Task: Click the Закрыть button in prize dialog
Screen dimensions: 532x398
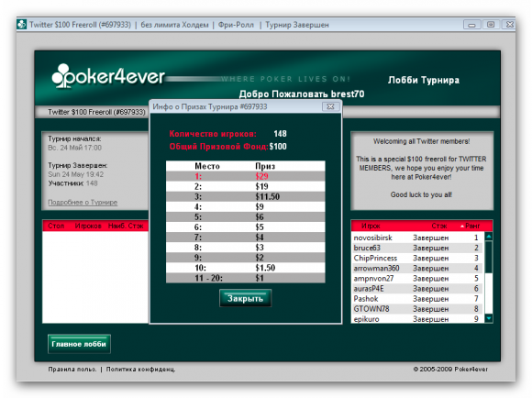Action: pyautogui.click(x=245, y=298)
